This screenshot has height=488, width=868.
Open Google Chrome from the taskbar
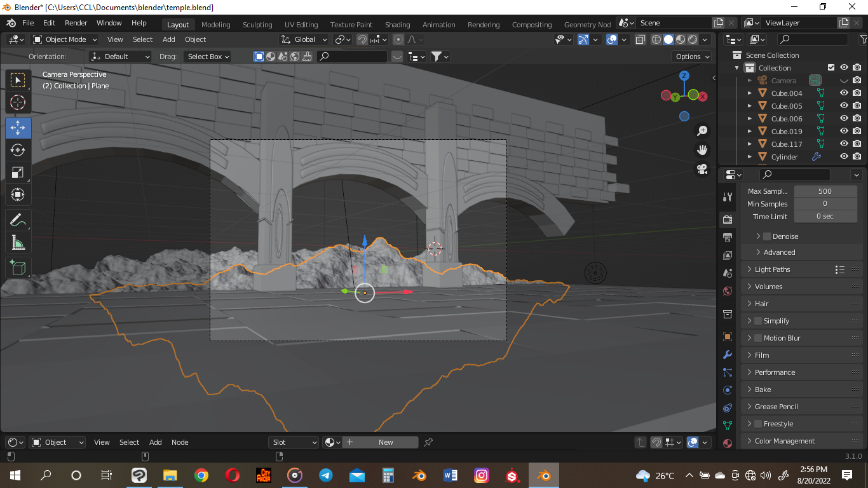pyautogui.click(x=201, y=475)
